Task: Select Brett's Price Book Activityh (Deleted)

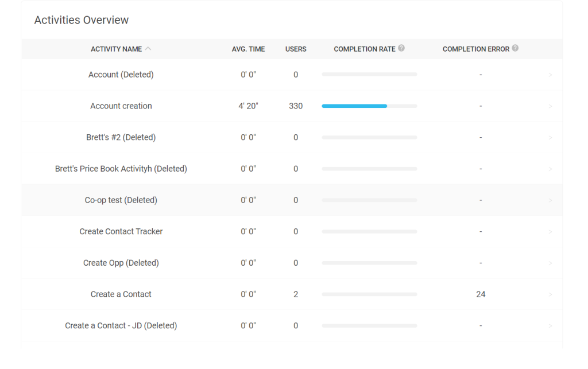Action: [x=121, y=169]
